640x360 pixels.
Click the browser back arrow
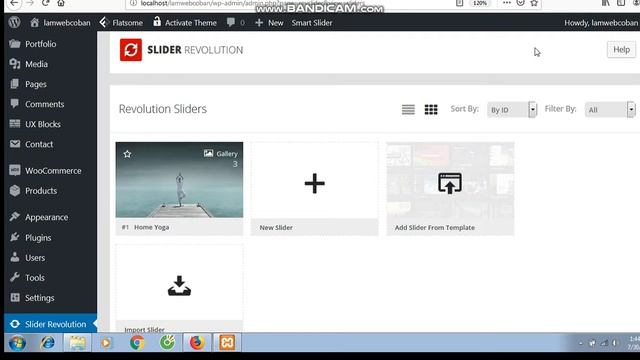pos(14,3)
